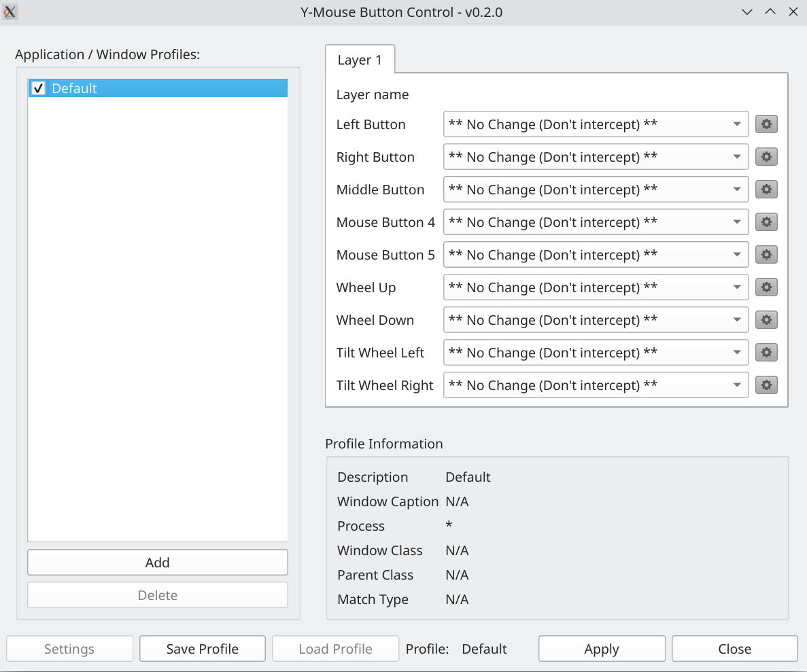Open gear settings for Left Button
The image size is (807, 672).
tap(766, 124)
